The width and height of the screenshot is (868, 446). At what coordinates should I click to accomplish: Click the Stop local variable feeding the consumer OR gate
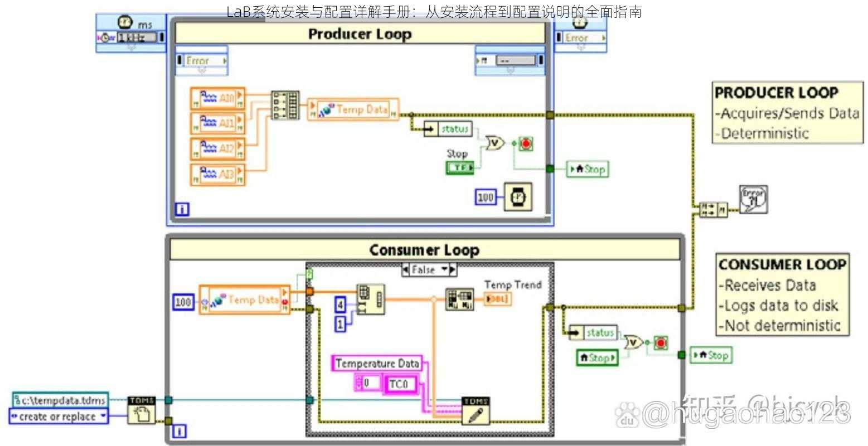point(598,358)
